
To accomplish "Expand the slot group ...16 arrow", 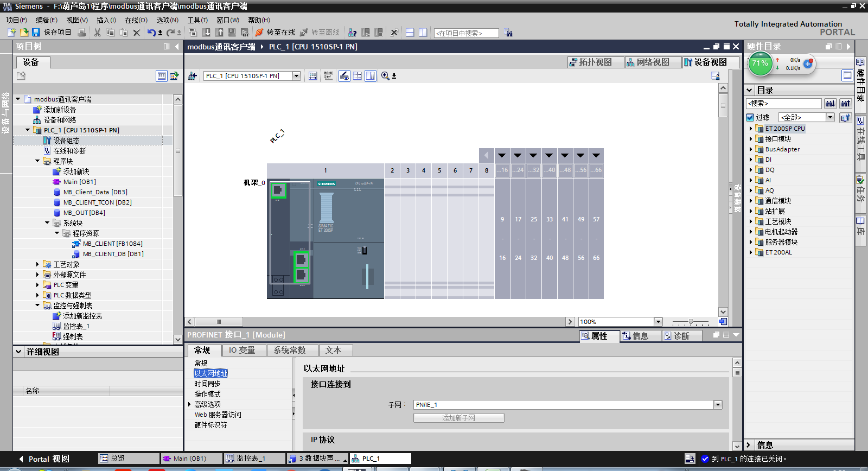I will [x=502, y=156].
